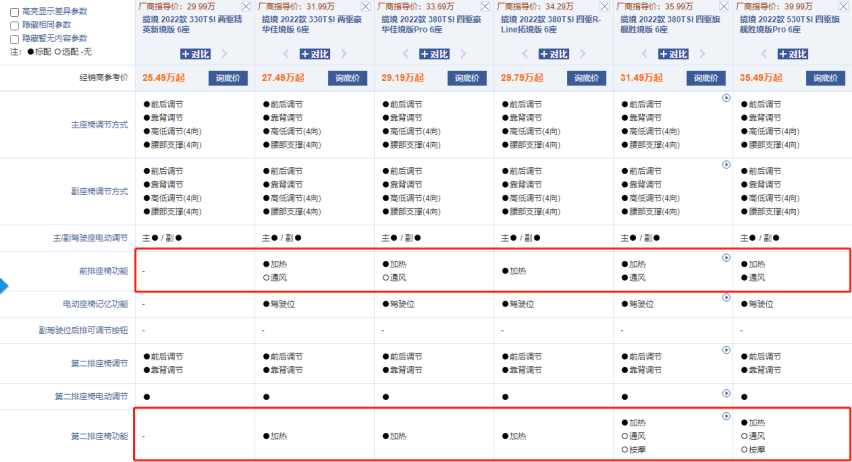Click the 前排座椅功能 row label
This screenshot has height=462, width=852.
(x=104, y=271)
